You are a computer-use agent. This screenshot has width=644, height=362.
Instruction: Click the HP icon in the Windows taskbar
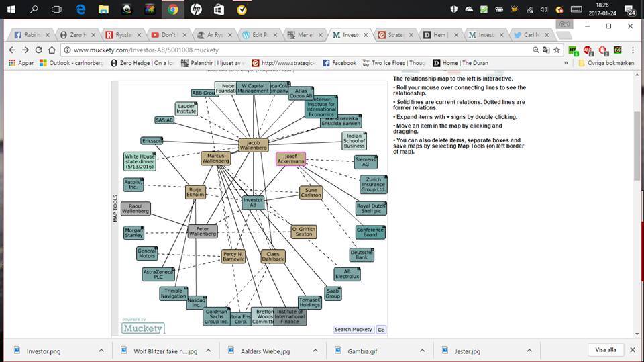coord(195,9)
